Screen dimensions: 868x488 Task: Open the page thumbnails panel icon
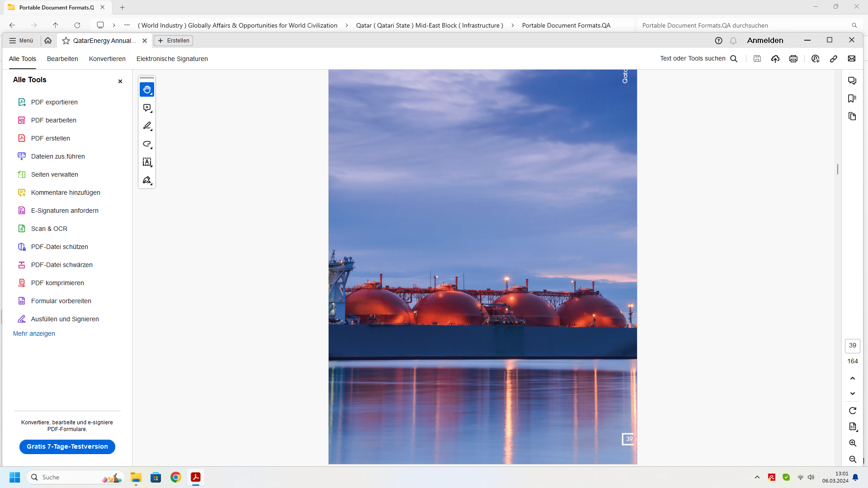click(x=852, y=117)
